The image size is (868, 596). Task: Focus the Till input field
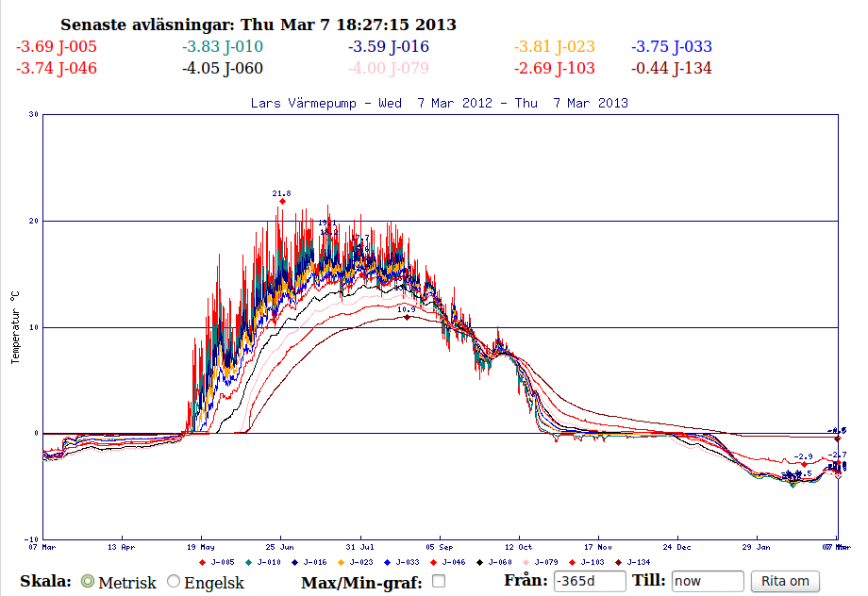[x=708, y=582]
